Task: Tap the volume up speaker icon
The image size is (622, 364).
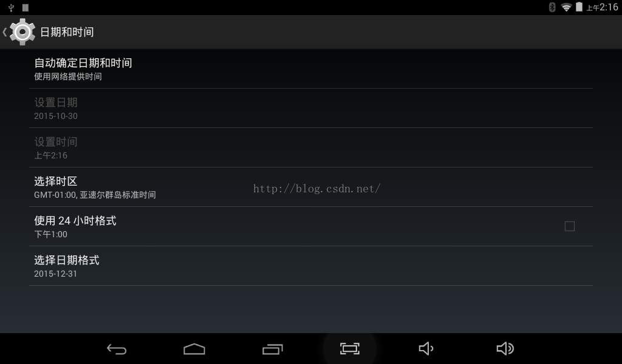Action: pos(505,349)
